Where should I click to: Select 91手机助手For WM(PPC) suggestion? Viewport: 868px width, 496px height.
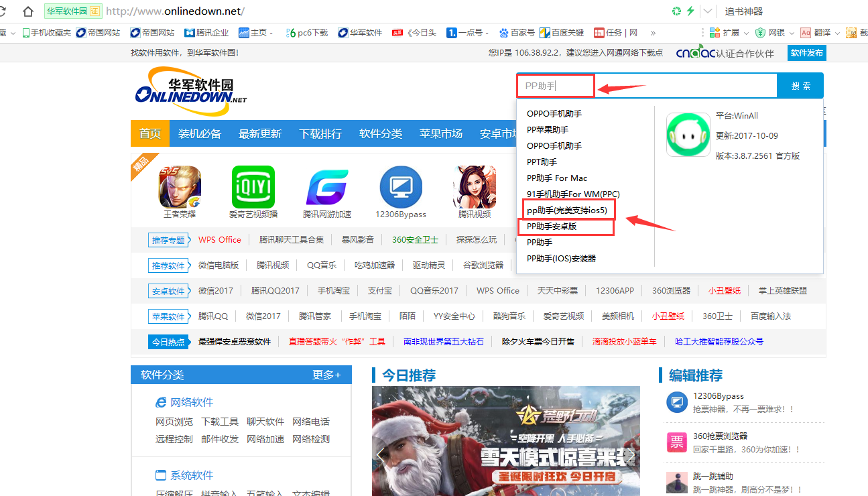click(x=573, y=194)
